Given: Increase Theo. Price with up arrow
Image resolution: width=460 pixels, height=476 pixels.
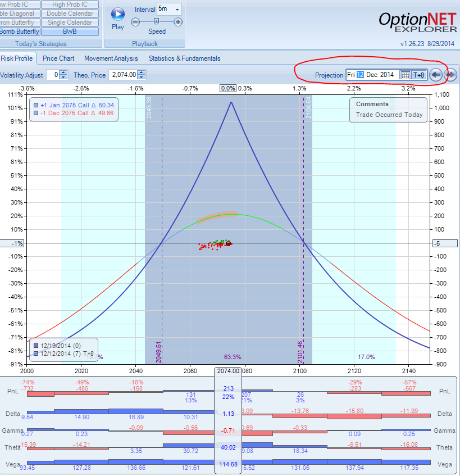Looking at the screenshot, I should (x=142, y=72).
